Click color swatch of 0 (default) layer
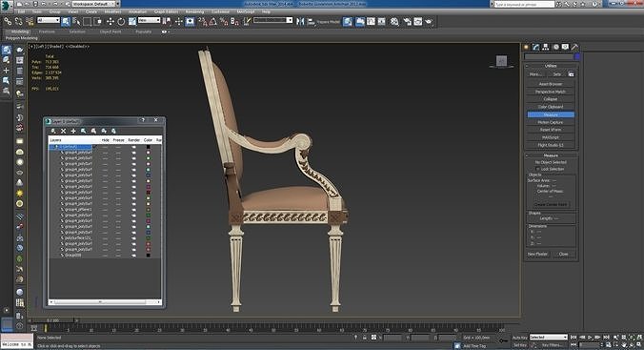The width and height of the screenshot is (644, 350). click(149, 147)
